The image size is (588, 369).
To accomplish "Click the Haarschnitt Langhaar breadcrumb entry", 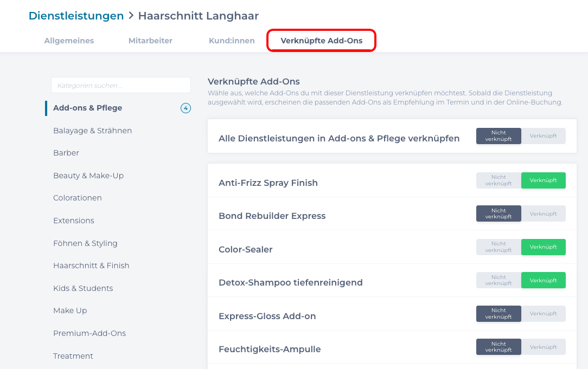I will pos(199,16).
